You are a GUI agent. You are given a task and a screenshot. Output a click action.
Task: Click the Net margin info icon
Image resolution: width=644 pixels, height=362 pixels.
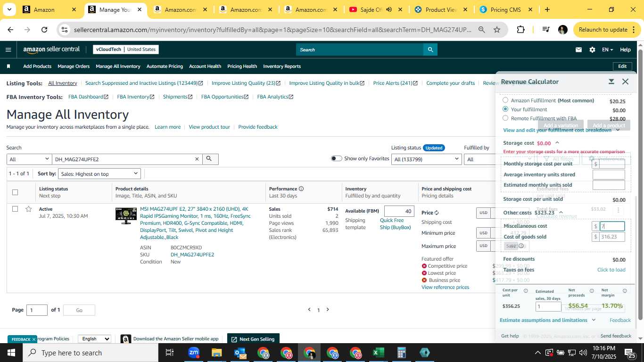tap(625, 291)
